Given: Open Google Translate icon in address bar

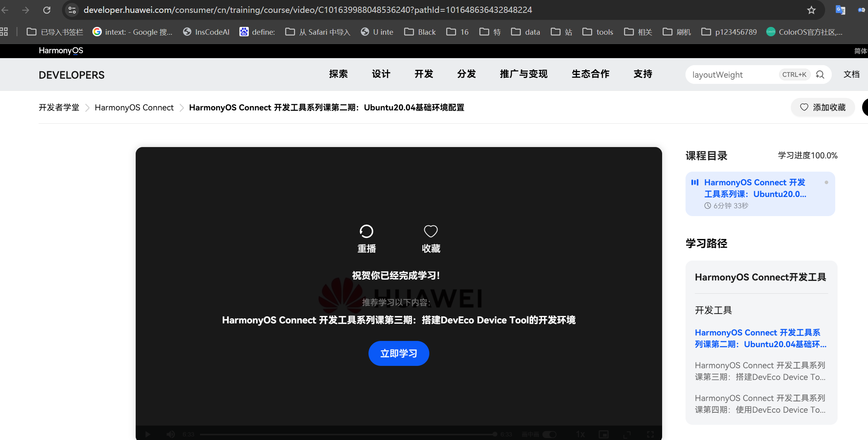Looking at the screenshot, I should click(840, 10).
